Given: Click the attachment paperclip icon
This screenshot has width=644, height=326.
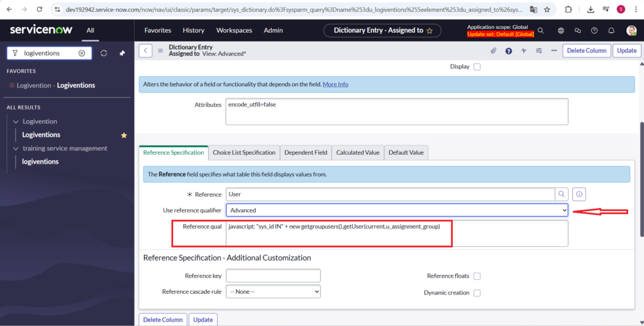Looking at the screenshot, I should [x=493, y=51].
